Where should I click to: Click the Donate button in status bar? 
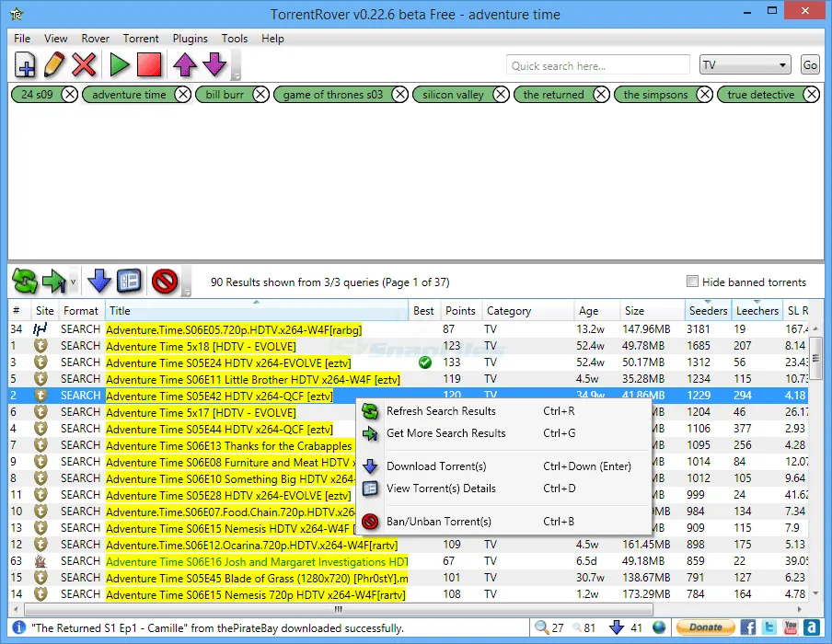[x=705, y=627]
